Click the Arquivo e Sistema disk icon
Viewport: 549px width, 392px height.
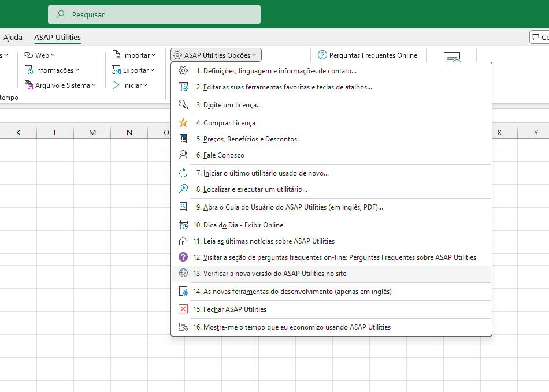click(x=28, y=85)
